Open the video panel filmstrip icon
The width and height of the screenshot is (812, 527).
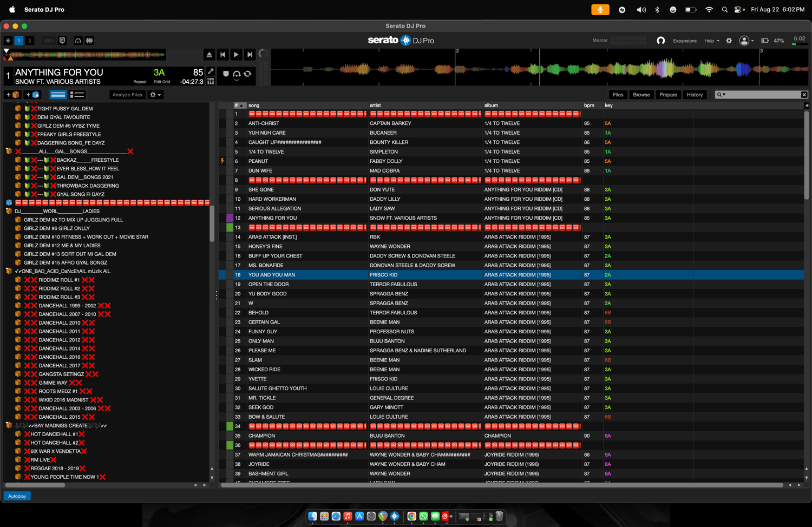[89, 41]
